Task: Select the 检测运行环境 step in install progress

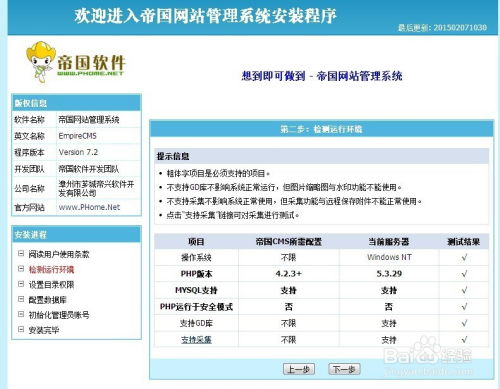Action: 51,269
